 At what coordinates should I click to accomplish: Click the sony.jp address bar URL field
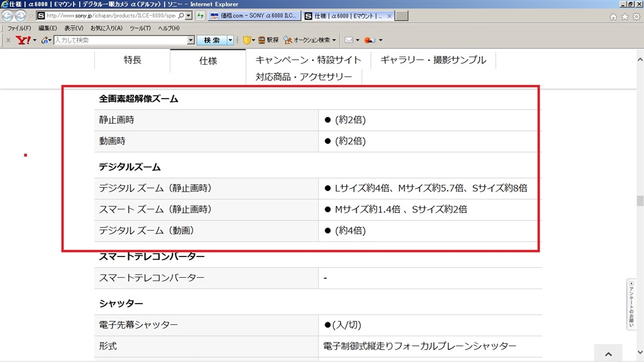pos(111,16)
